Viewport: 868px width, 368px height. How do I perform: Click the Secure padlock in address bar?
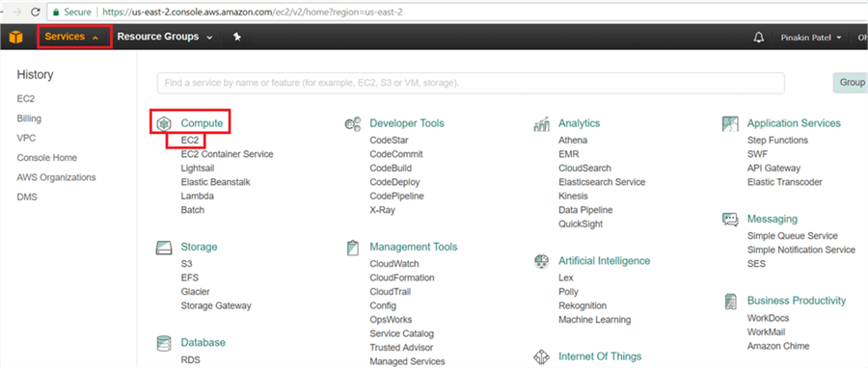(x=55, y=12)
